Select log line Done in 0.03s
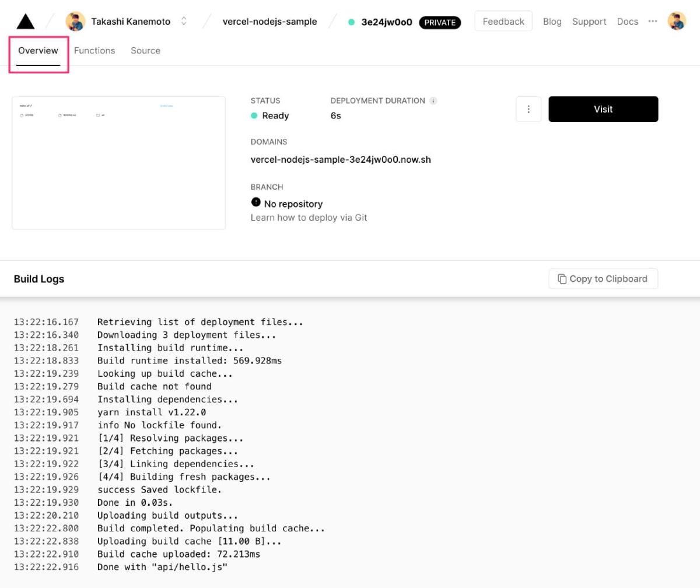The width and height of the screenshot is (700, 588). [x=135, y=502]
